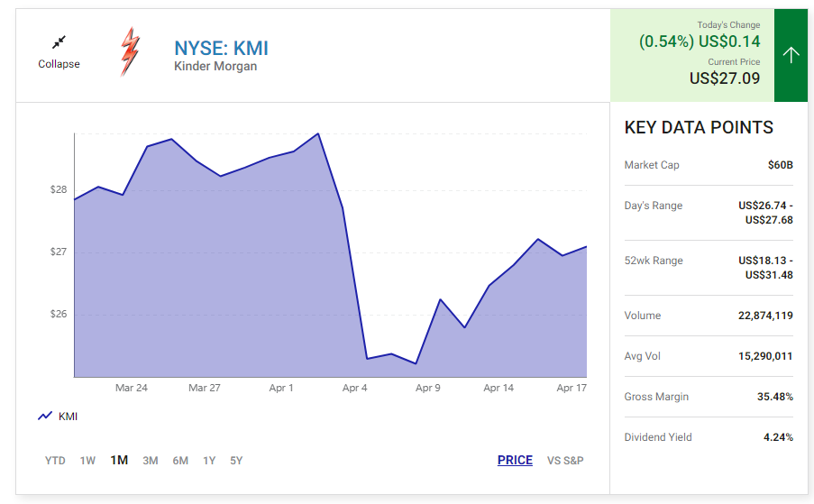Compare using VS S&P view
The width and height of the screenshot is (814, 504).
tap(565, 461)
